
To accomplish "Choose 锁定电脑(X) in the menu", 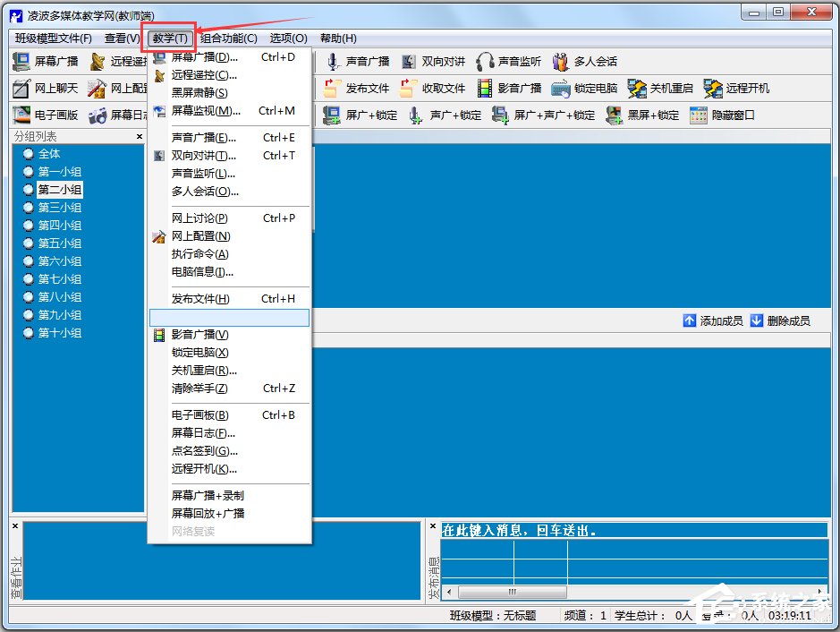I will tap(229, 353).
